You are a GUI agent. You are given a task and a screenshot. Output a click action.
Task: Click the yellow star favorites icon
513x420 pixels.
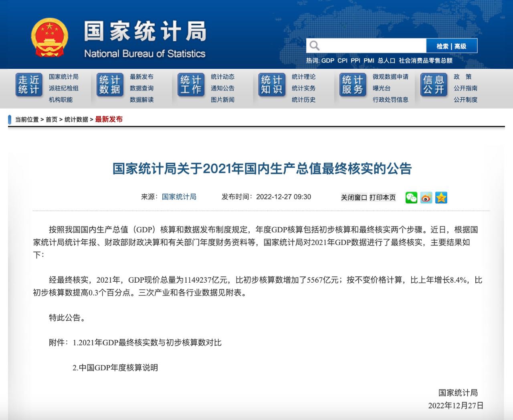coord(441,197)
